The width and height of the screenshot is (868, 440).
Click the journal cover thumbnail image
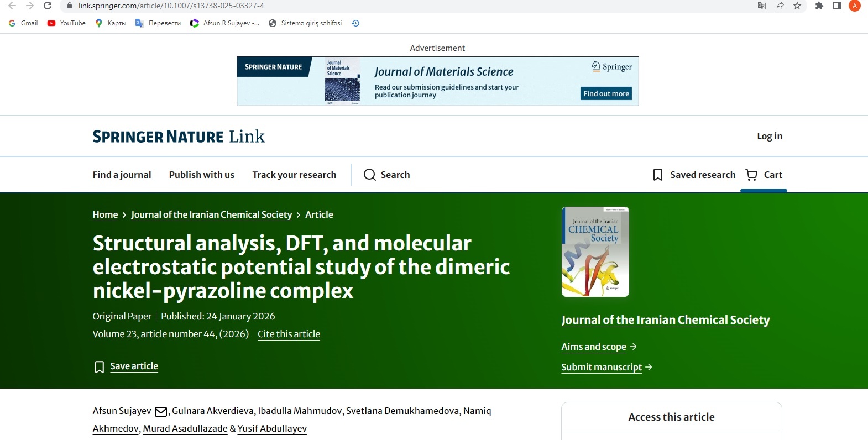595,252
